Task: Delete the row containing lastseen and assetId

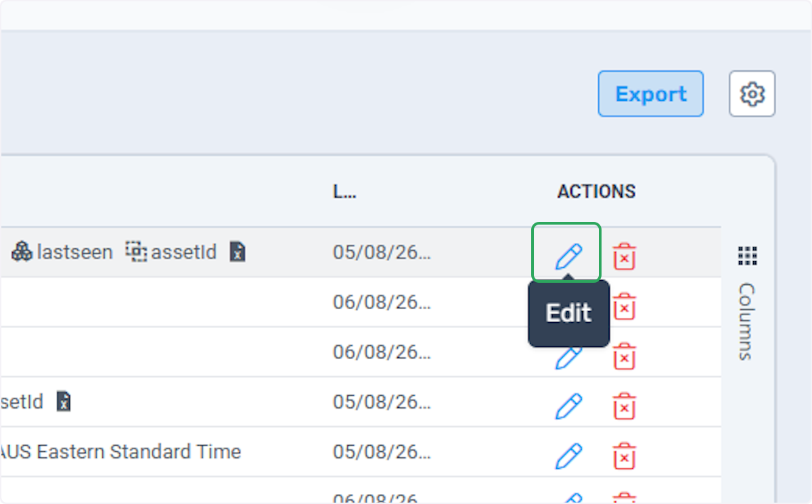Action: [x=624, y=257]
